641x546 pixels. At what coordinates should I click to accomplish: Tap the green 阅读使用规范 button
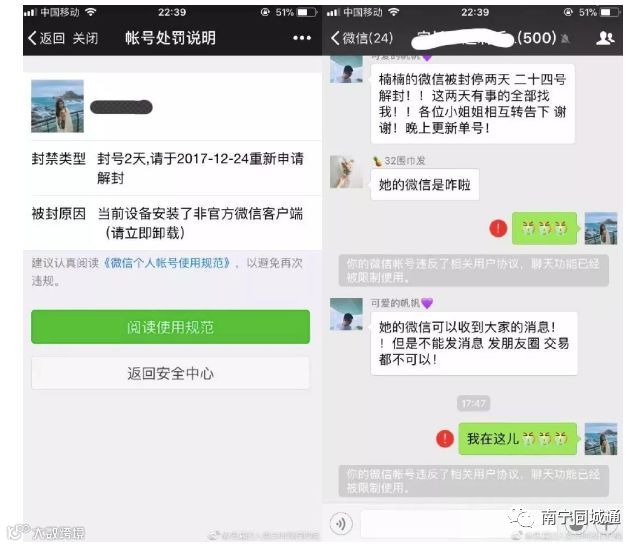coord(170,327)
